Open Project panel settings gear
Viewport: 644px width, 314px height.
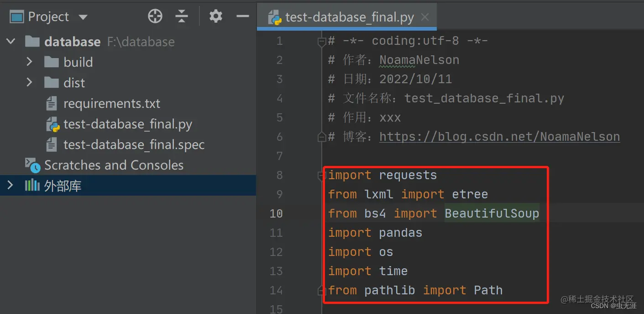(x=215, y=16)
